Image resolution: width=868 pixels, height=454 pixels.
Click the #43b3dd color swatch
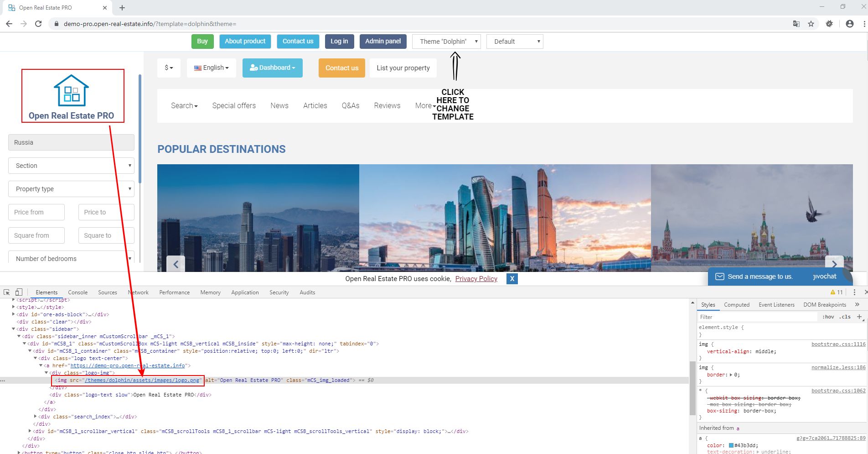[x=731, y=445]
